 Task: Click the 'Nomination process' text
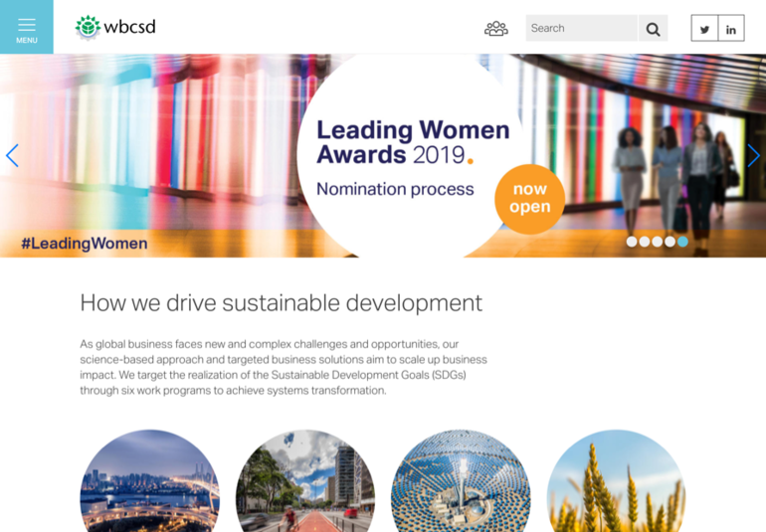coord(395,189)
